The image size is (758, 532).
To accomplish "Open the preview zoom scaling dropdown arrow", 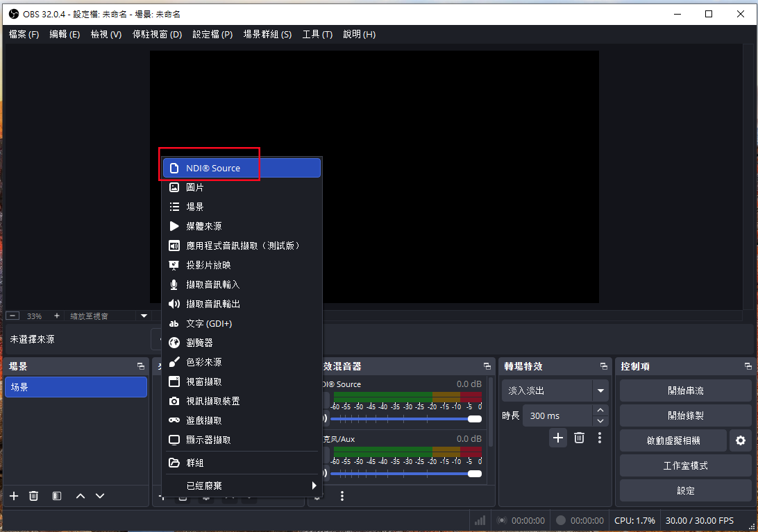I will [144, 316].
